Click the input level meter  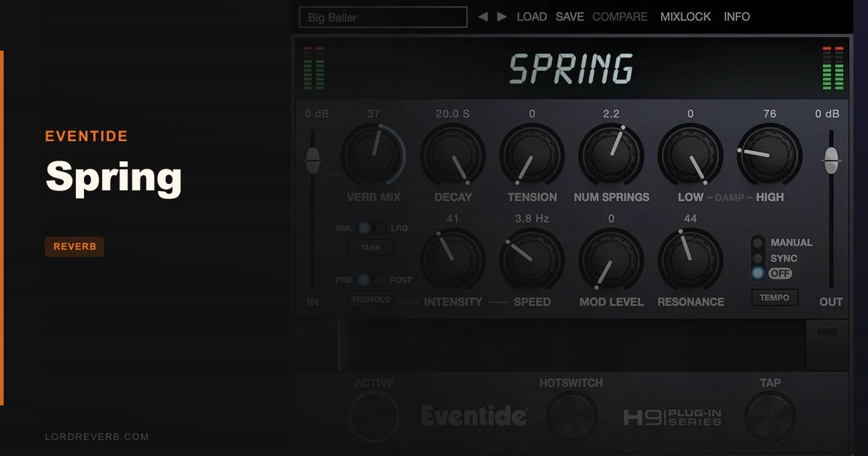314,68
